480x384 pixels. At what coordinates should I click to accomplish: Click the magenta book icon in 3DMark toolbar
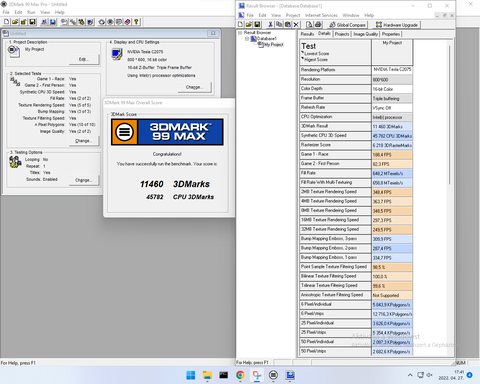pos(127,22)
